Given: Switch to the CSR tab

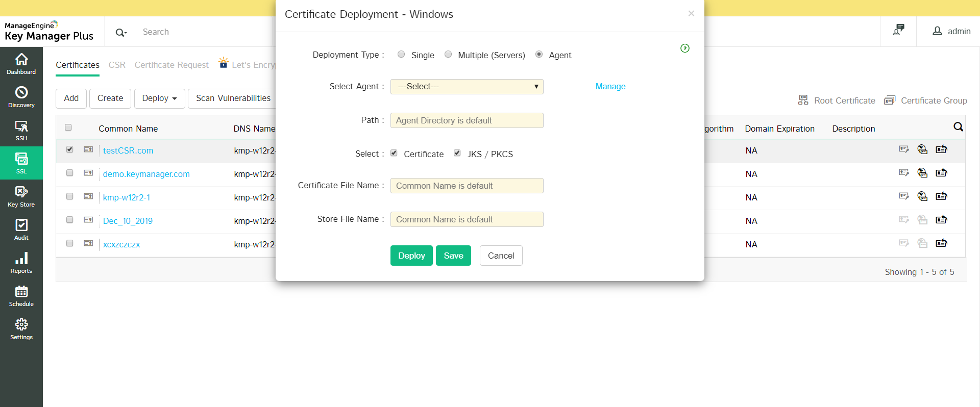Looking at the screenshot, I should 117,65.
